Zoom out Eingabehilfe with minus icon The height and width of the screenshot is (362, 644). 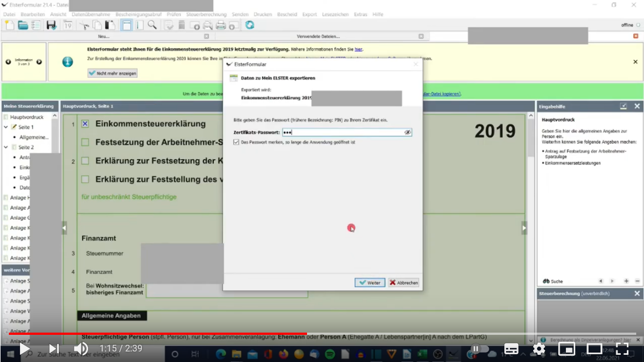[637, 281]
